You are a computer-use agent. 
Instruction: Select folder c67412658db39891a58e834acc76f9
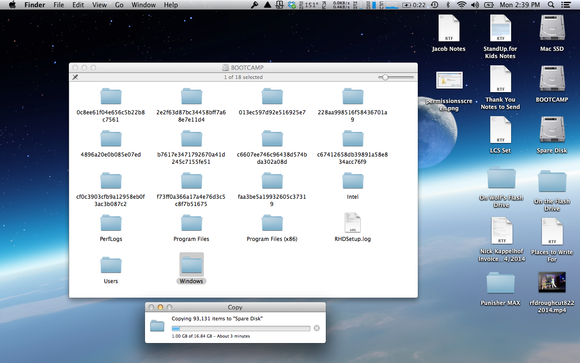(x=353, y=139)
